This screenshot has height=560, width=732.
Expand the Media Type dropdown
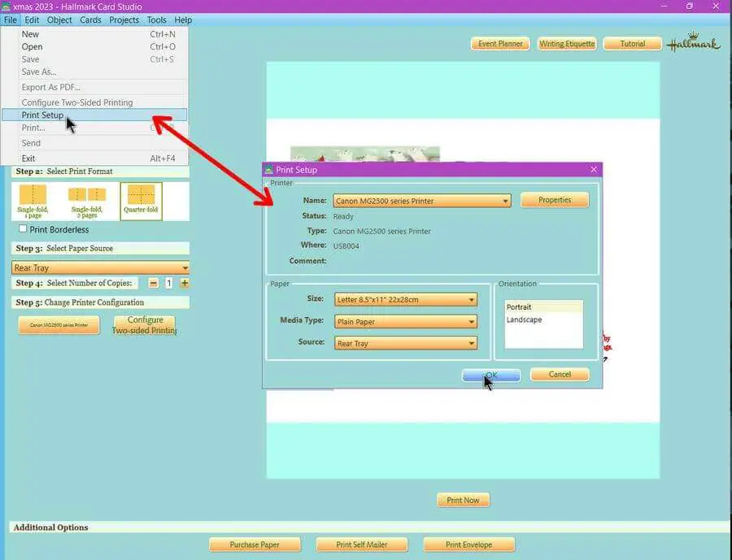(x=406, y=322)
